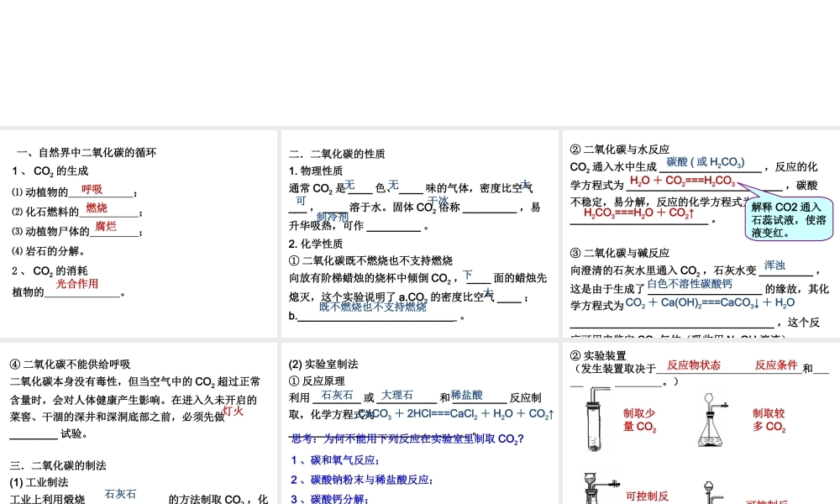This screenshot has width=840, height=504.
Task: Select the red answer 腐烂
Action: [x=106, y=226]
